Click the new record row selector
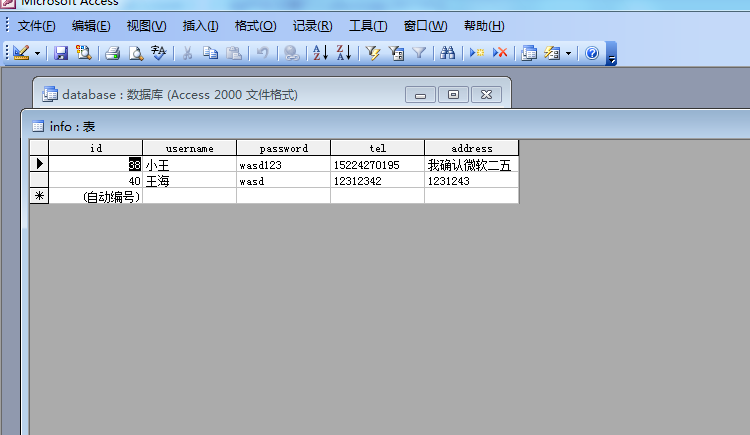Image resolution: width=750 pixels, height=435 pixels. [x=39, y=196]
